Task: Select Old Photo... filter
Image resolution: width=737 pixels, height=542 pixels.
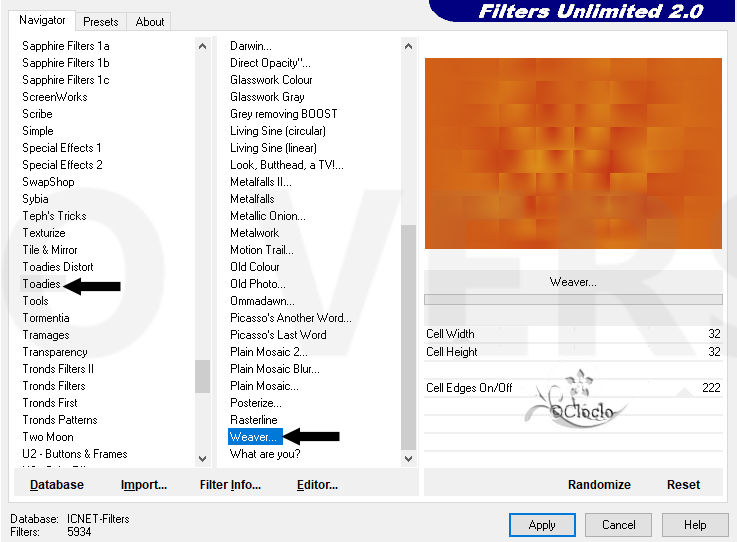Action: click(258, 284)
